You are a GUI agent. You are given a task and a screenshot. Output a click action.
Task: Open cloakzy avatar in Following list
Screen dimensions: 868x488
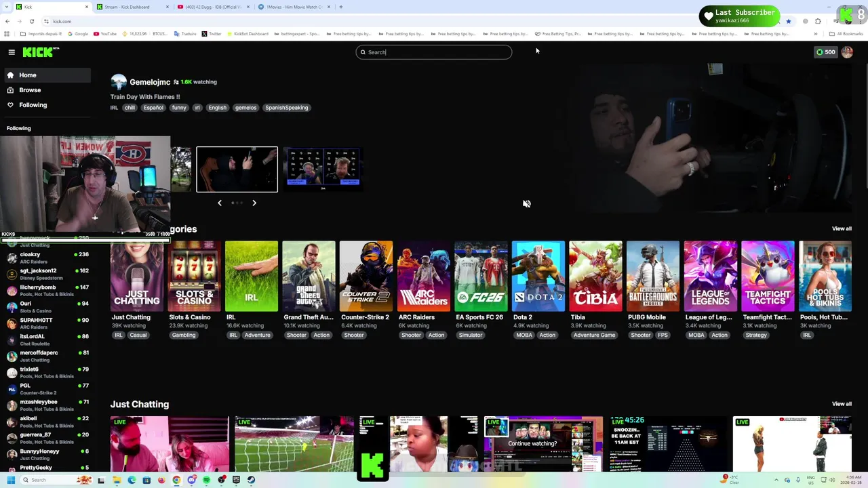(12, 258)
